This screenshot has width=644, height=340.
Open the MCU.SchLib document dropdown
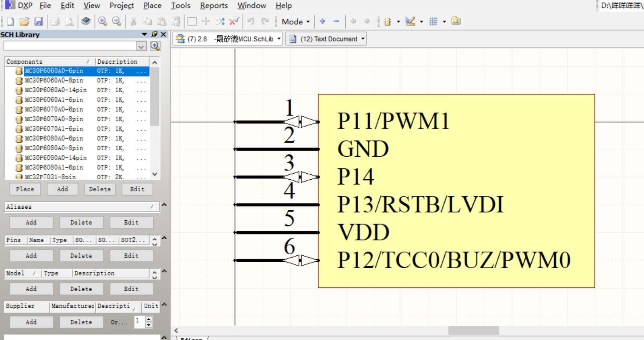pos(279,39)
